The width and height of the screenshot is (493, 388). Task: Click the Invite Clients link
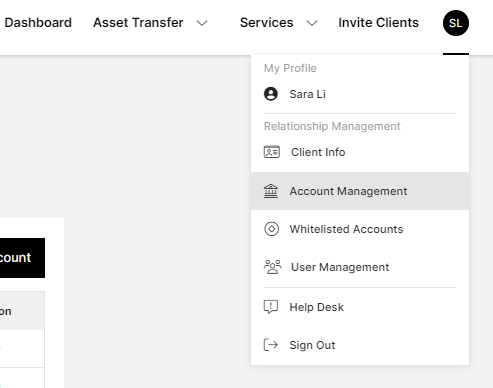point(378,23)
